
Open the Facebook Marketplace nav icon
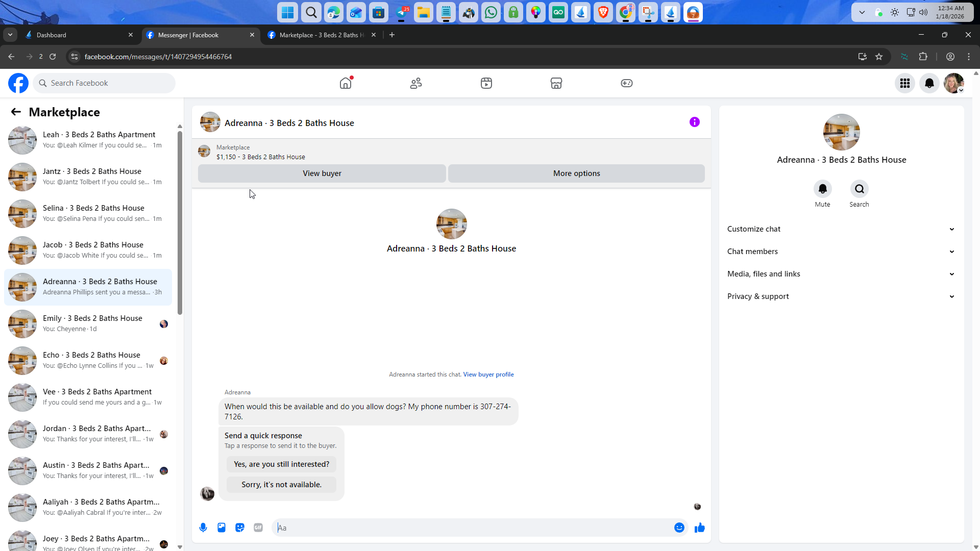[x=556, y=83]
